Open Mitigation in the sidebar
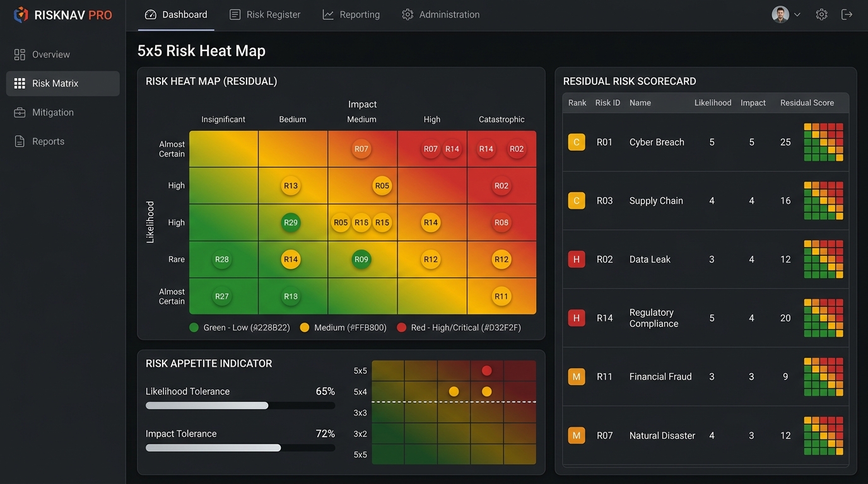The width and height of the screenshot is (868, 484). [x=62, y=112]
